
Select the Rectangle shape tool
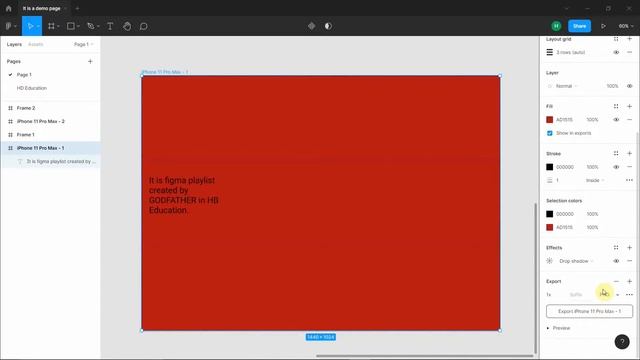[x=71, y=26]
